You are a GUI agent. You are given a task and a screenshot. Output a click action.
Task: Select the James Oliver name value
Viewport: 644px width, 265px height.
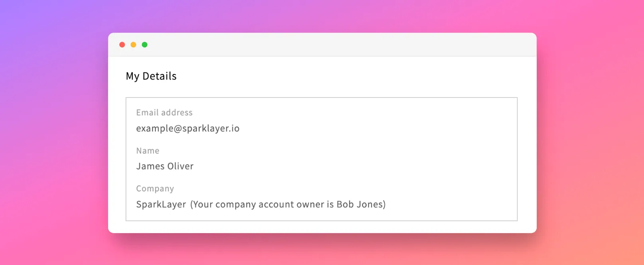pos(165,166)
